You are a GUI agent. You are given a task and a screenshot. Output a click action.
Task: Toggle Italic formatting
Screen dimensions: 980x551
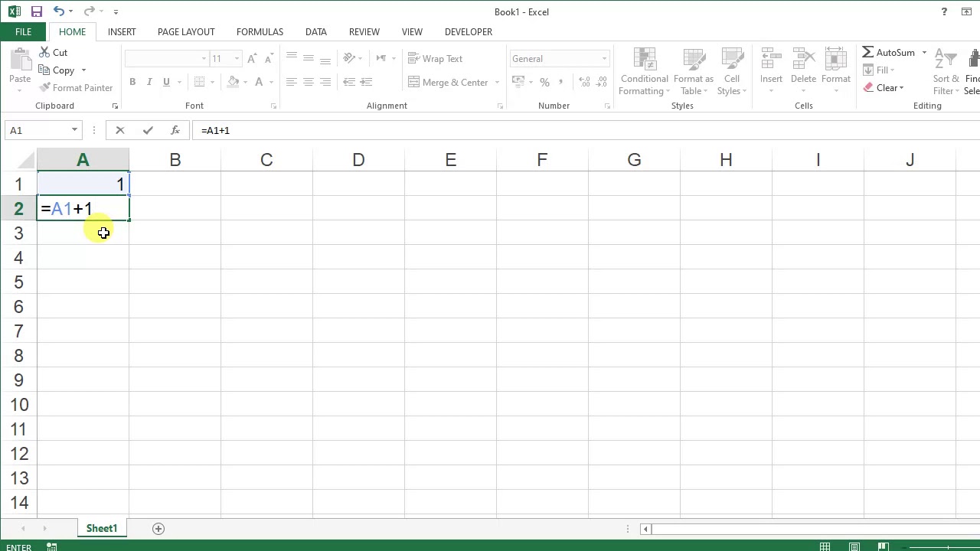149,82
